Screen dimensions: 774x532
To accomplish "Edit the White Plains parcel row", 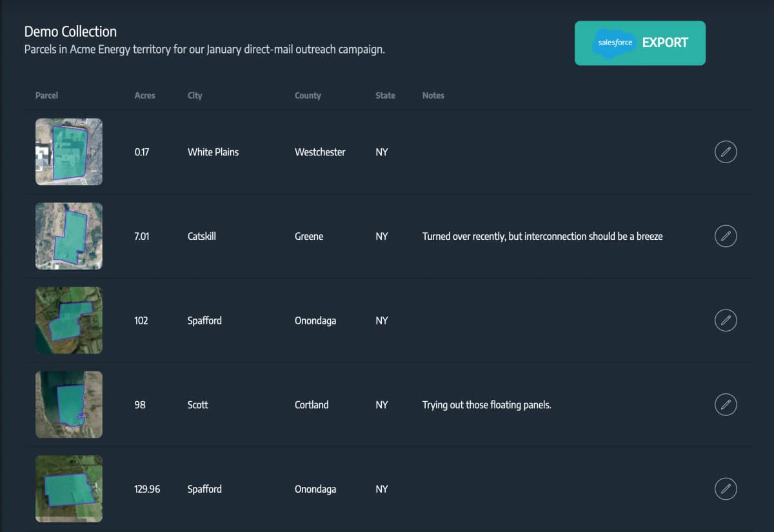I will (x=726, y=152).
